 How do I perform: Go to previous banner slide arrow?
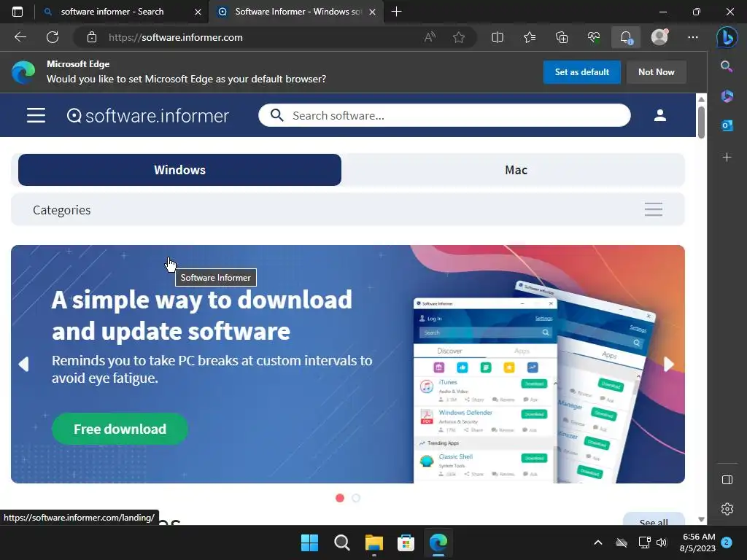coord(24,365)
